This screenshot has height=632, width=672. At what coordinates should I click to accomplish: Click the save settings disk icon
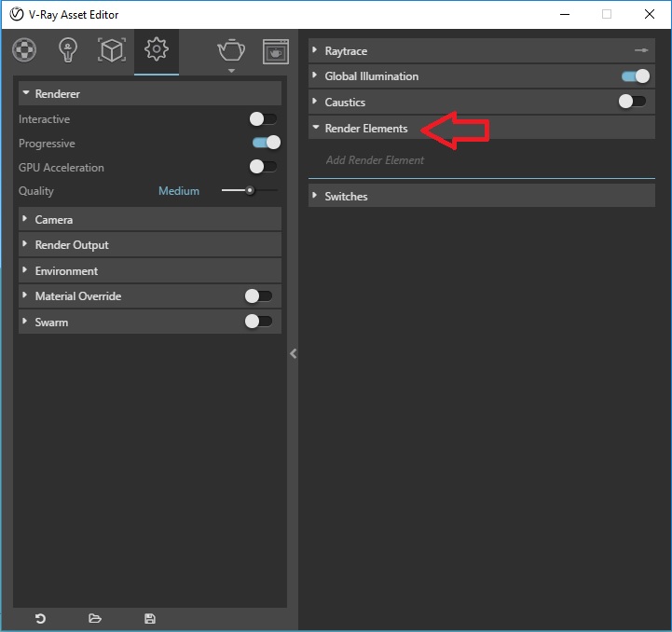pyautogui.click(x=150, y=618)
